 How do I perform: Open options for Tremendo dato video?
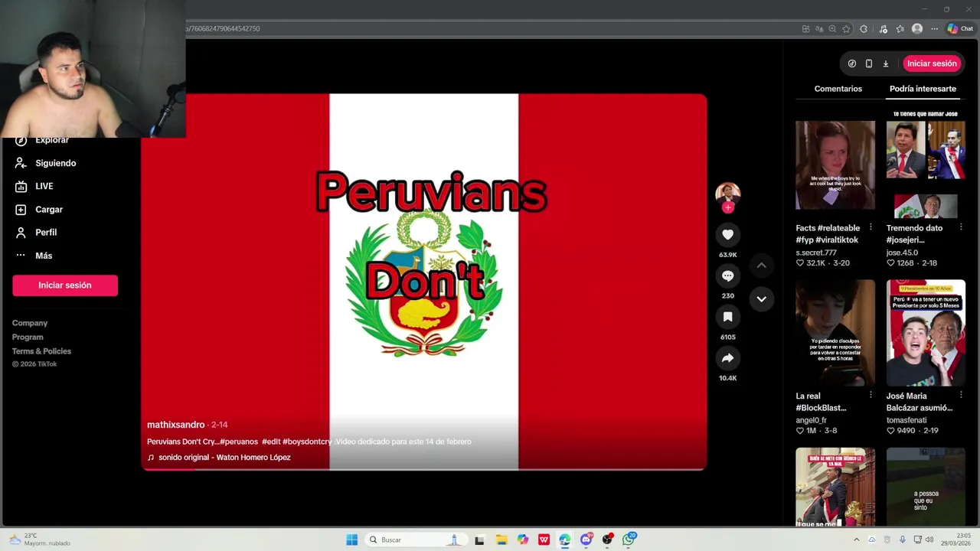[x=961, y=228]
